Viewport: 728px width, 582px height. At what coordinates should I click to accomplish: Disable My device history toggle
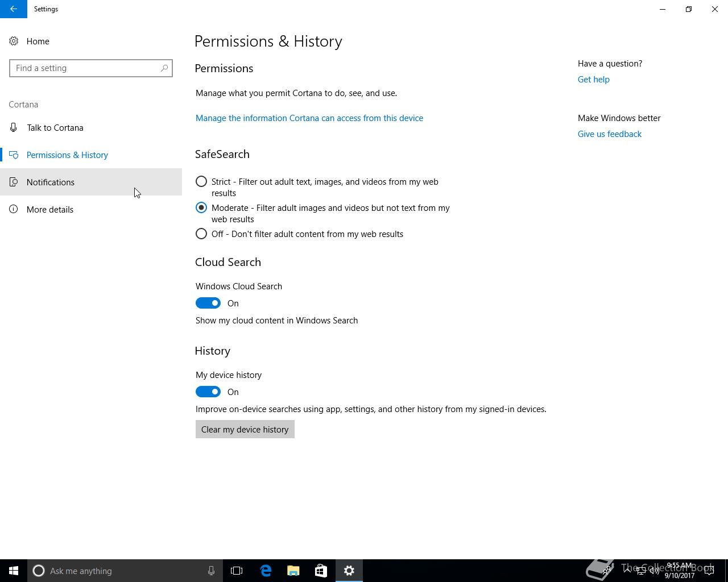click(x=208, y=392)
